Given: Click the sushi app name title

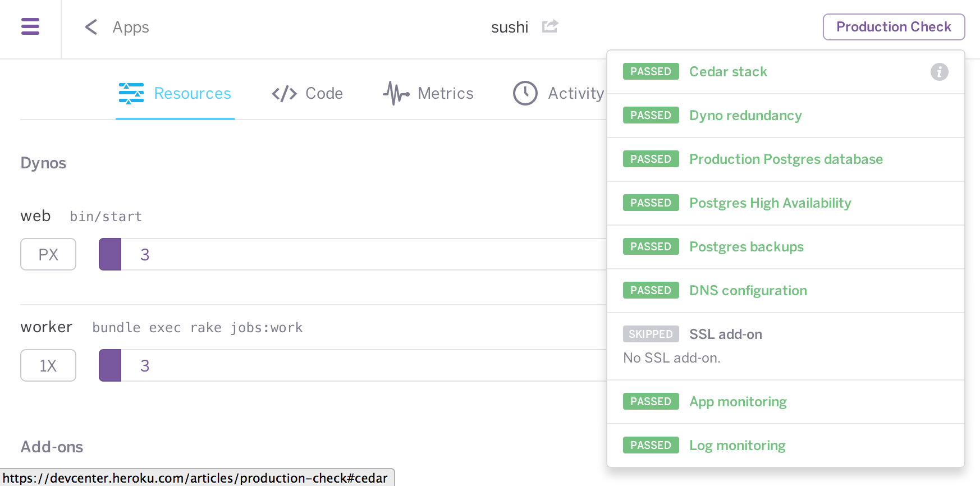Looking at the screenshot, I should pyautogui.click(x=510, y=27).
